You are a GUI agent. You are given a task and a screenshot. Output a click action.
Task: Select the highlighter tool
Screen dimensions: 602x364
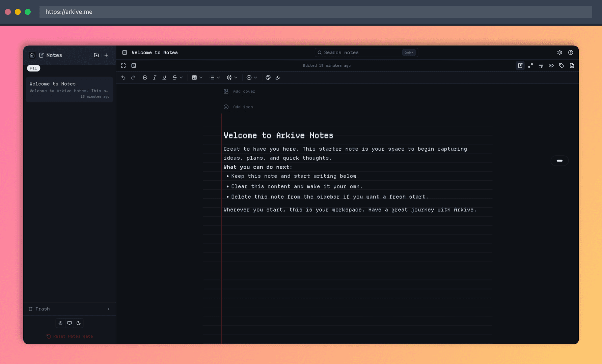[x=278, y=78]
